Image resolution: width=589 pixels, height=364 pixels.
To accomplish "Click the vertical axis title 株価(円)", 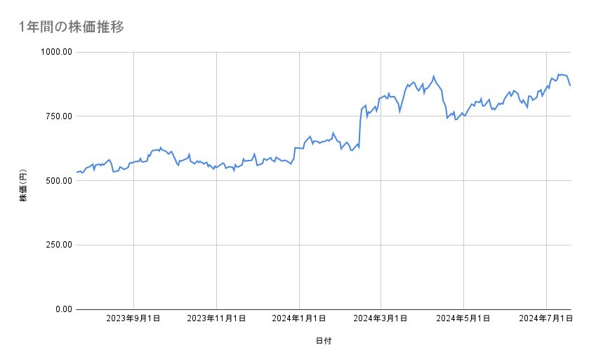I will point(23,185).
